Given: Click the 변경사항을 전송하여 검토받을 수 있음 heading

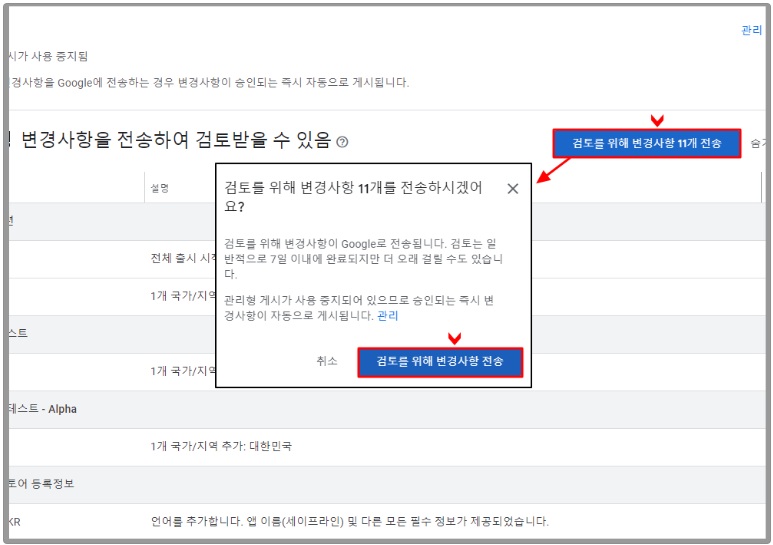Looking at the screenshot, I should [176, 140].
